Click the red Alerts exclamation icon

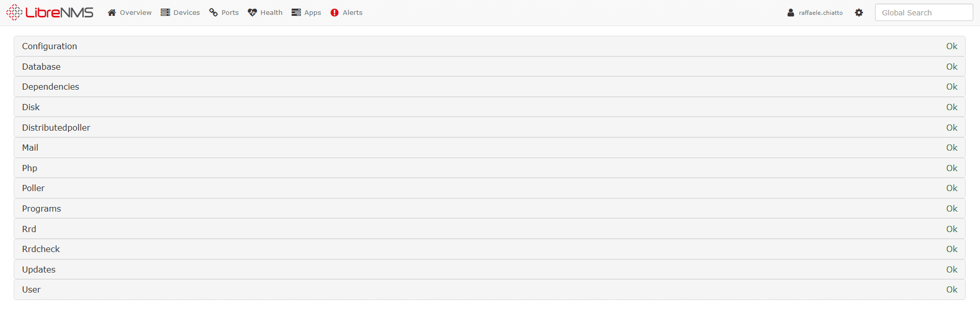click(335, 12)
